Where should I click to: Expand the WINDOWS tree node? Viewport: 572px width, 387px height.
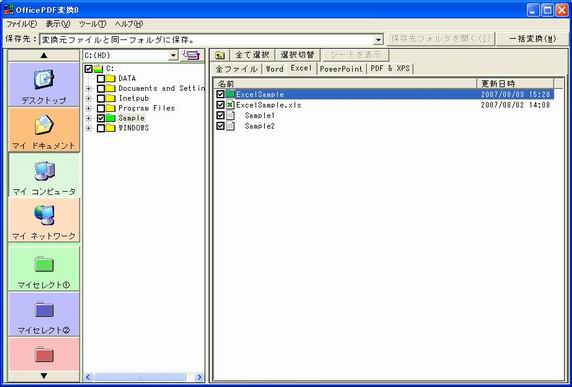coord(88,128)
